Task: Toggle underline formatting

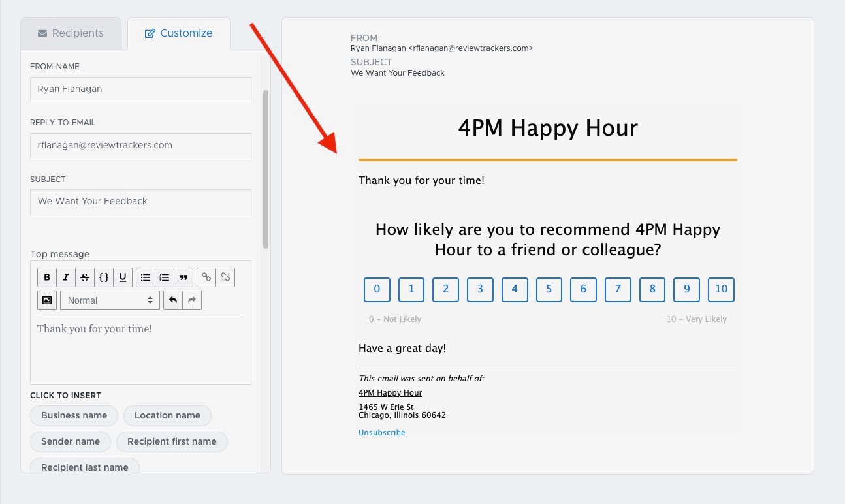Action: tap(123, 277)
